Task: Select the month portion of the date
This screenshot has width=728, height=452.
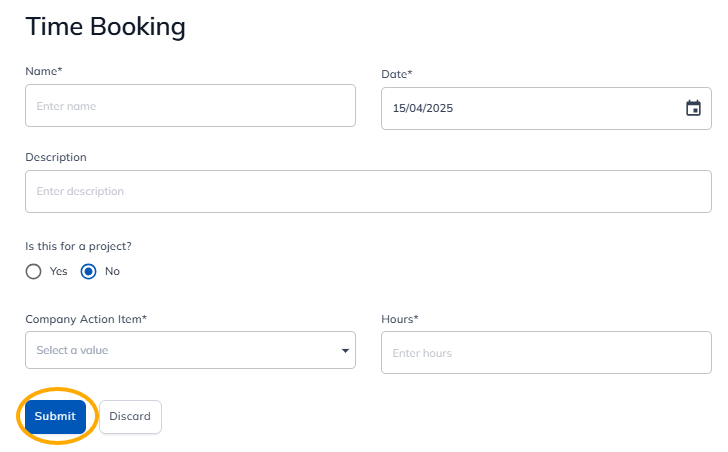Action: pyautogui.click(x=416, y=108)
